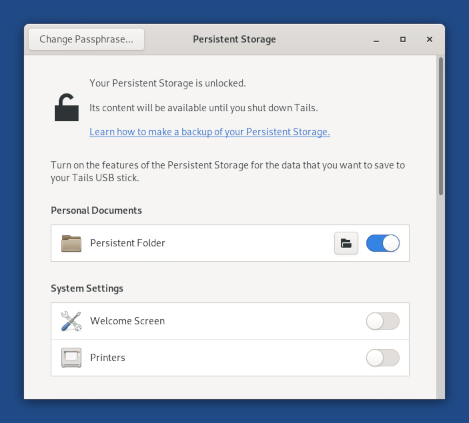Viewport: 469px width, 423px height.
Task: Minimize the Persistent Storage window
Action: point(376,40)
